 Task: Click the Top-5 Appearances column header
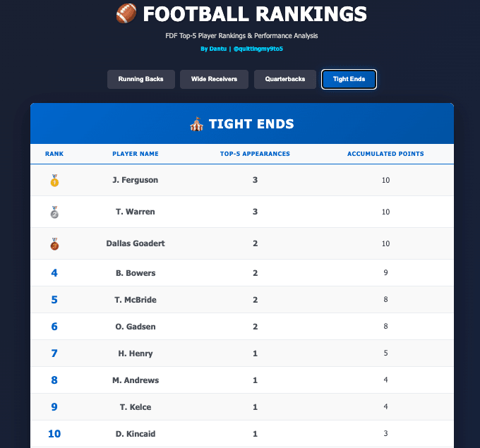tap(255, 154)
